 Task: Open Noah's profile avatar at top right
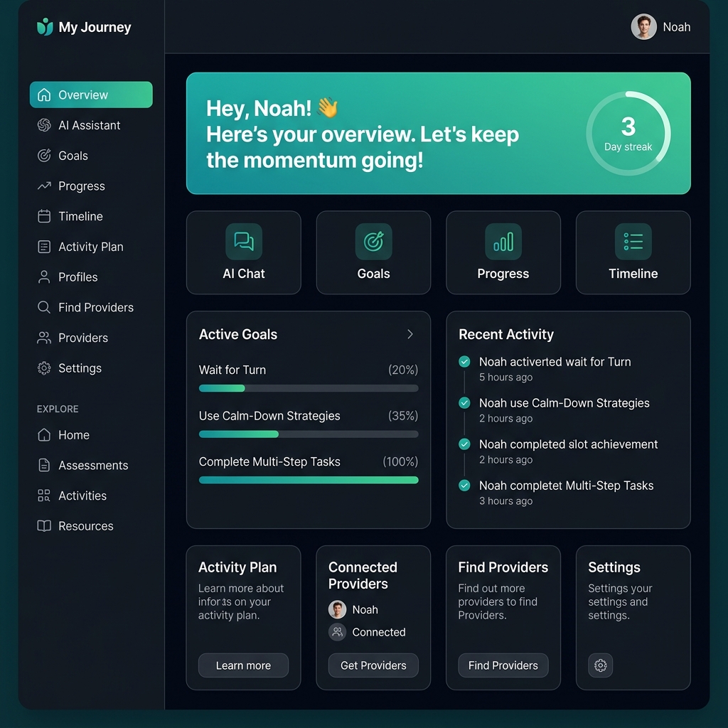click(x=643, y=27)
